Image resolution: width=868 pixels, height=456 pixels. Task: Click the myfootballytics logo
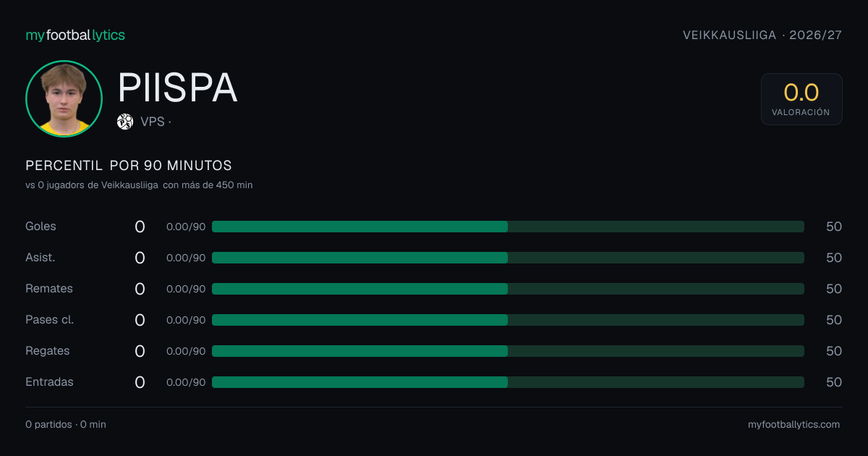point(75,35)
